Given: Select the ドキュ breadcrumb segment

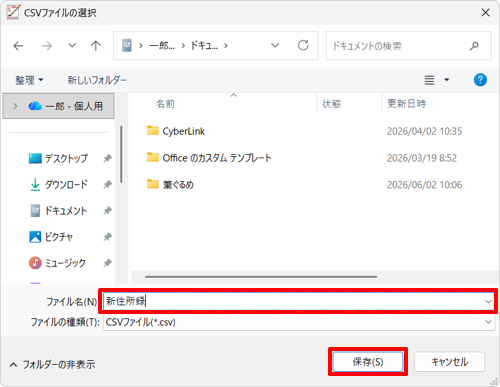Looking at the screenshot, I should [204, 46].
